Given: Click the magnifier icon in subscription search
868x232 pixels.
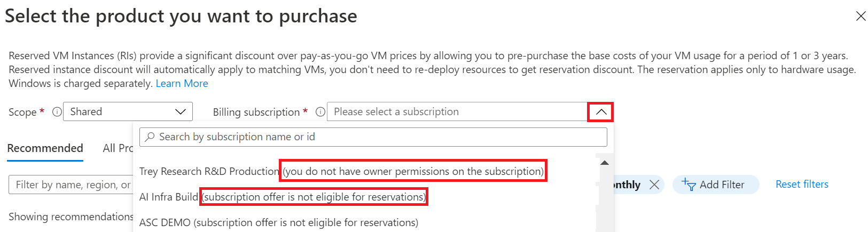Looking at the screenshot, I should pyautogui.click(x=150, y=137).
